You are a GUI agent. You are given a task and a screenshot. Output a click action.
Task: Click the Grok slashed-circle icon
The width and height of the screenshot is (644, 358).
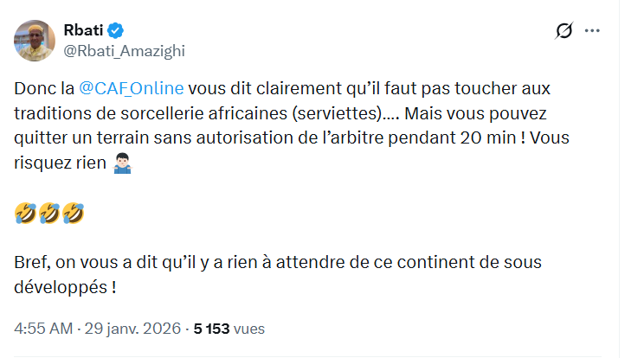click(x=563, y=32)
